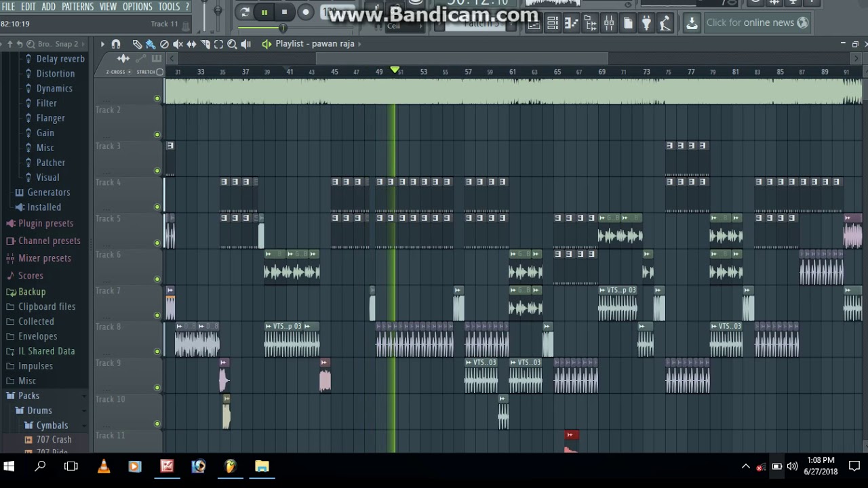
Task: Mute Track 2 with its green dot
Action: point(157,134)
